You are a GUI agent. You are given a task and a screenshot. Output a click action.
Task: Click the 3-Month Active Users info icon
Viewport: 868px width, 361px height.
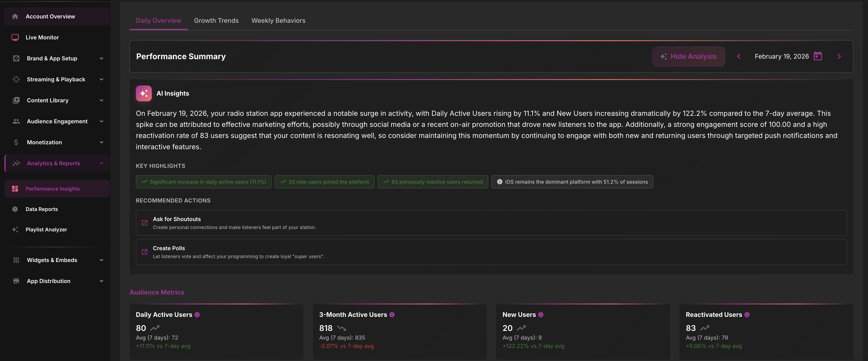click(x=392, y=314)
